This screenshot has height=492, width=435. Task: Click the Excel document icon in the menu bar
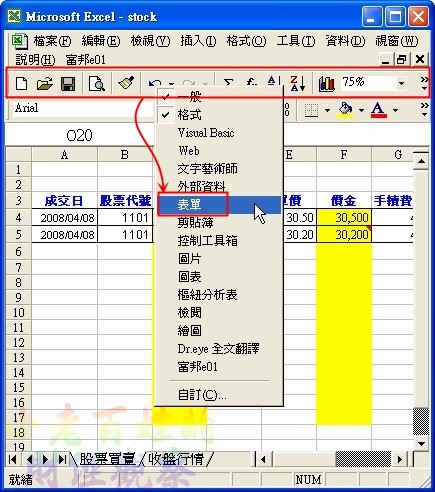pyautogui.click(x=19, y=41)
